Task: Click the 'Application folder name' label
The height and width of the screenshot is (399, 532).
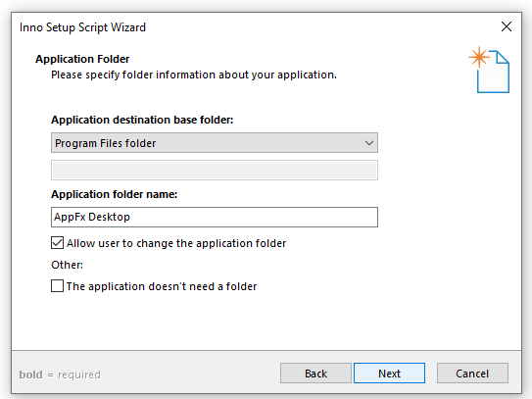Action: point(115,194)
